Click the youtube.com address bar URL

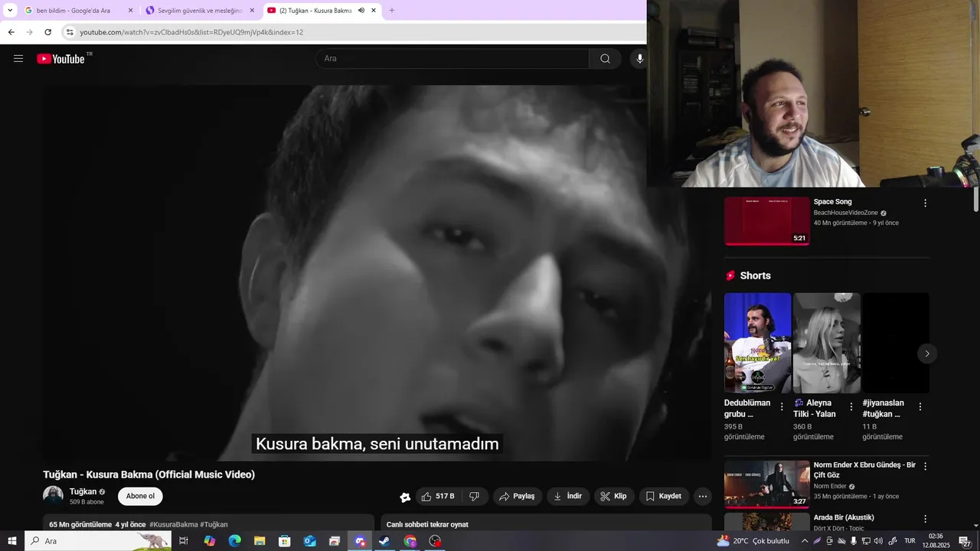(x=191, y=32)
